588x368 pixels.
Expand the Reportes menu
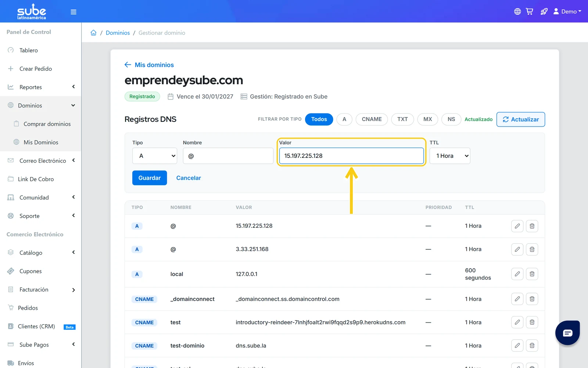(40, 87)
